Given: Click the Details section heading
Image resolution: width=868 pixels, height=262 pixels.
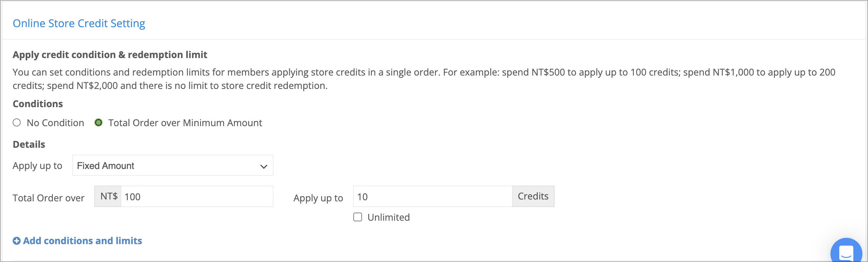Looking at the screenshot, I should (x=29, y=144).
